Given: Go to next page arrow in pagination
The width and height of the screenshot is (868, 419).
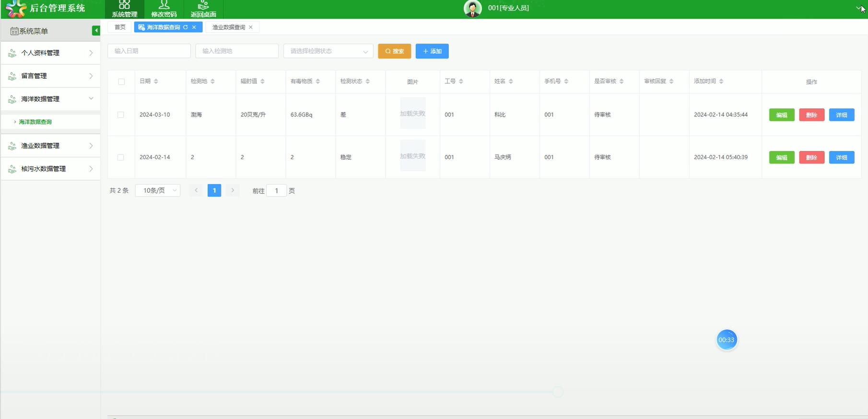Looking at the screenshot, I should (x=233, y=190).
